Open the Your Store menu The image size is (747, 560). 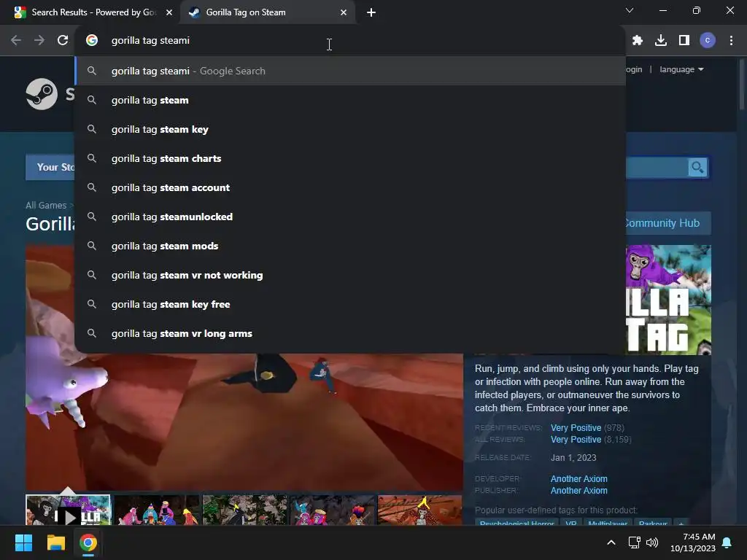[50, 167]
